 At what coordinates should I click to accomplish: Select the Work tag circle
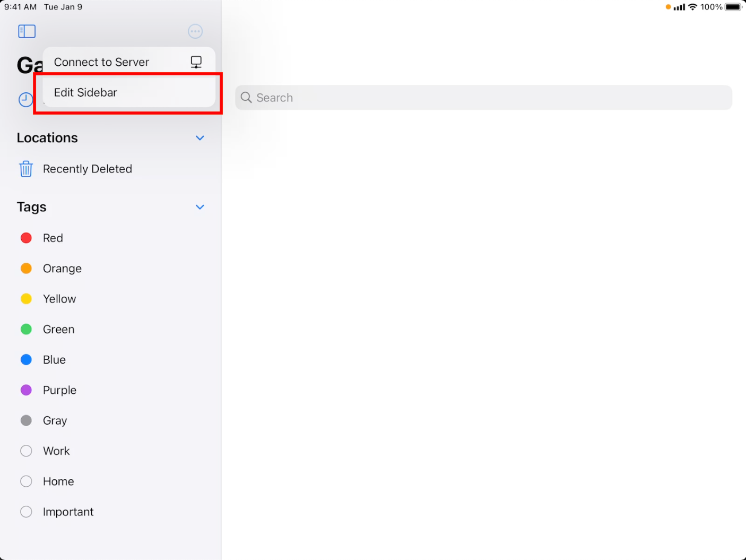pos(26,451)
